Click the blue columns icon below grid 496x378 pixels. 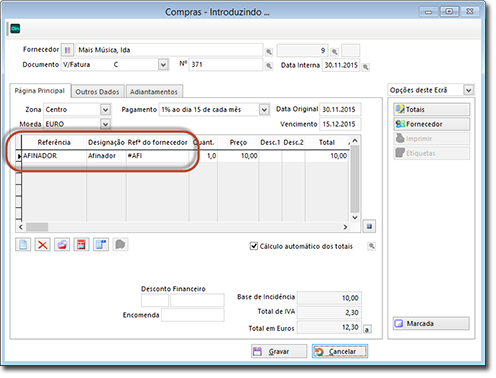coord(101,245)
